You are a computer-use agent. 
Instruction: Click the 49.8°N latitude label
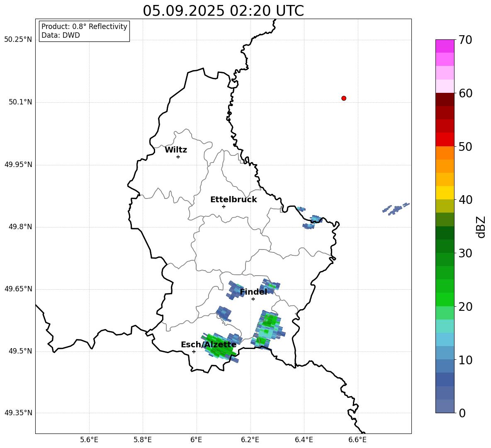point(20,227)
